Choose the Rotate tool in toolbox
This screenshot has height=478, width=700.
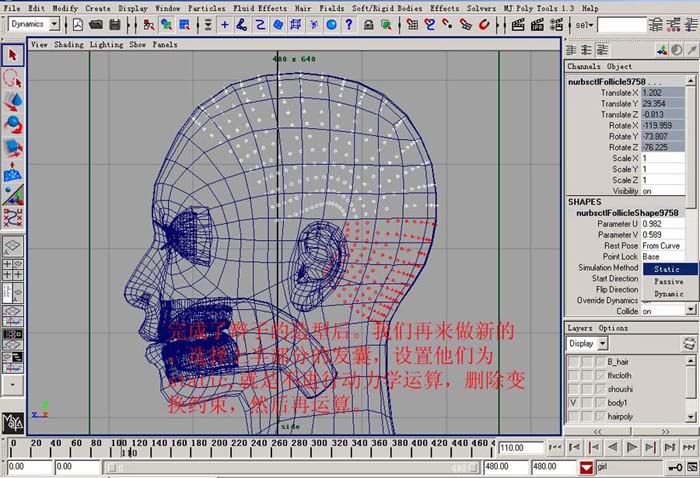(12, 125)
